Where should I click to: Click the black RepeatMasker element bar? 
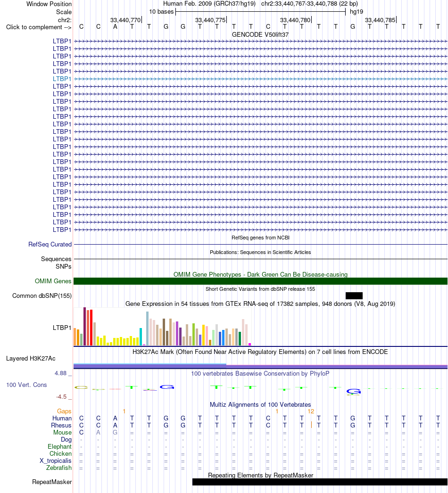320,482
